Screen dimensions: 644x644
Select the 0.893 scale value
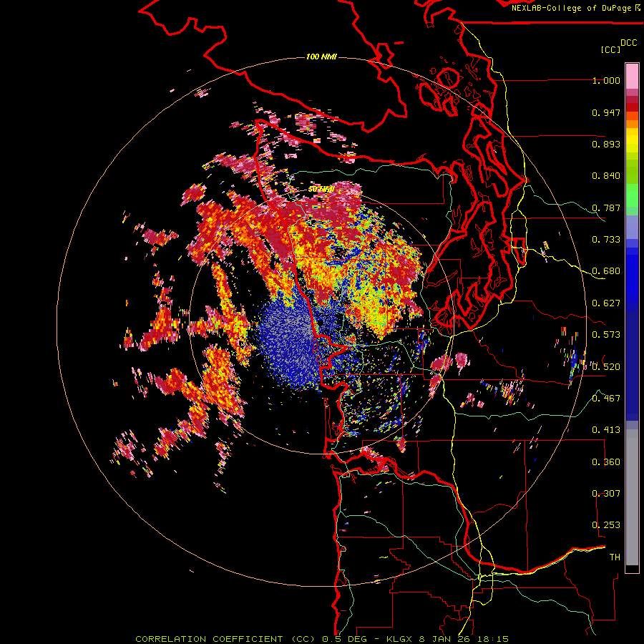[x=606, y=144]
